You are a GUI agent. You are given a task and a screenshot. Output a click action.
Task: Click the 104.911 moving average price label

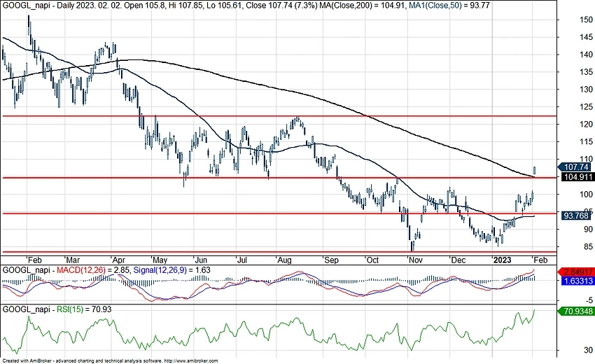[x=577, y=177]
